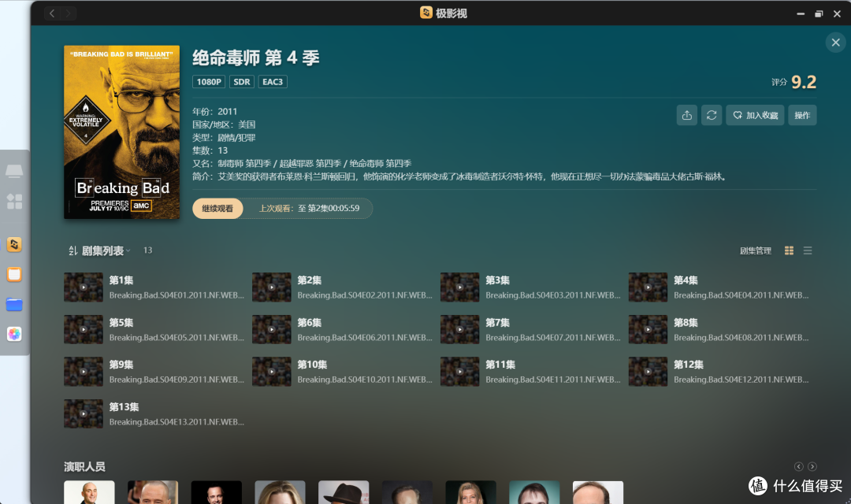Click the cast member photo wearing a hat
This screenshot has width=851, height=504.
[x=344, y=492]
